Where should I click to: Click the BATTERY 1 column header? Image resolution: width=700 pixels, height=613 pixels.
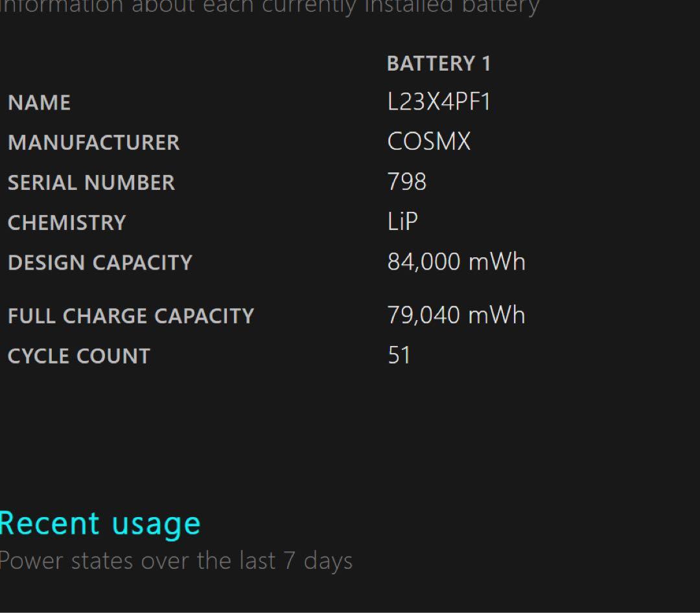pos(439,64)
